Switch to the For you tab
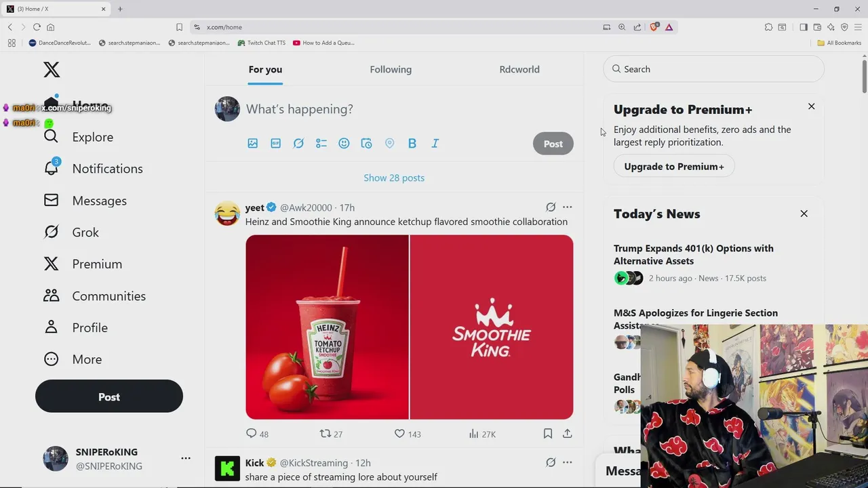This screenshot has width=868, height=488. click(x=265, y=69)
